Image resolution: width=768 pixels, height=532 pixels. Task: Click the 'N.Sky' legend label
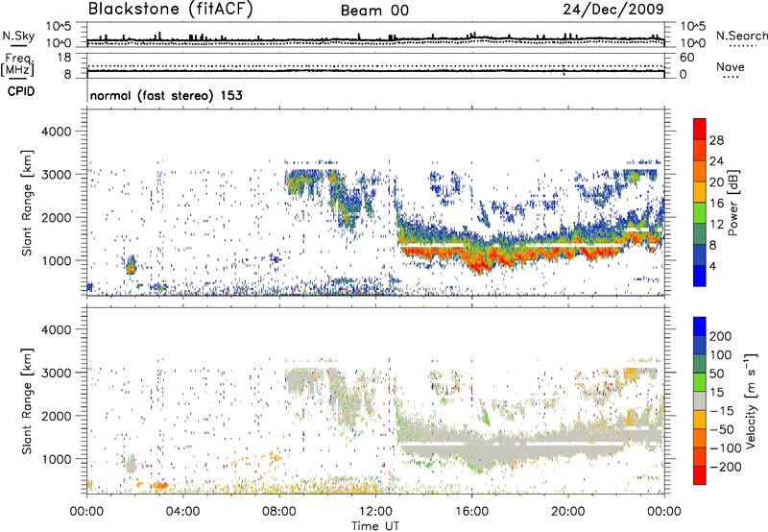point(18,36)
